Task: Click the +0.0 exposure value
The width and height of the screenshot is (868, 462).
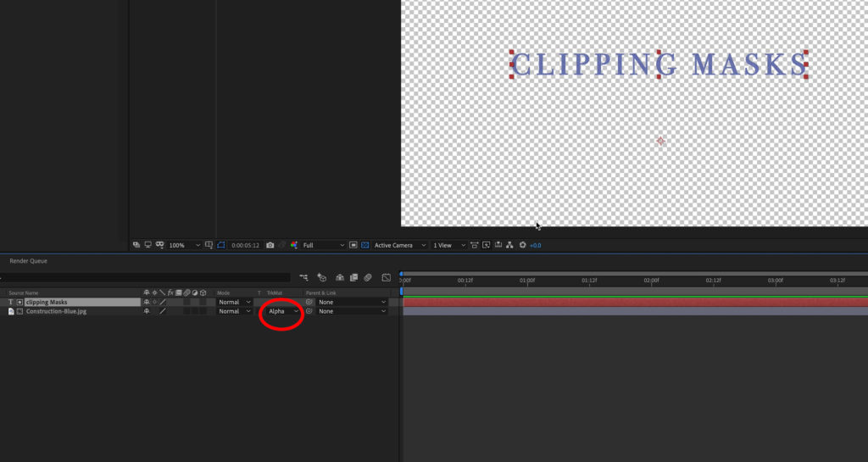Action: click(x=536, y=245)
